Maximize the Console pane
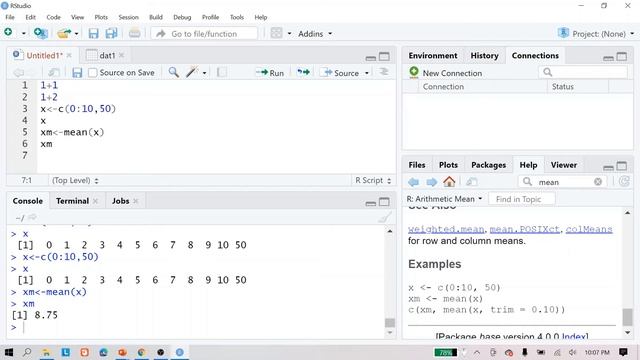Image resolution: width=640 pixels, height=360 pixels. point(384,202)
